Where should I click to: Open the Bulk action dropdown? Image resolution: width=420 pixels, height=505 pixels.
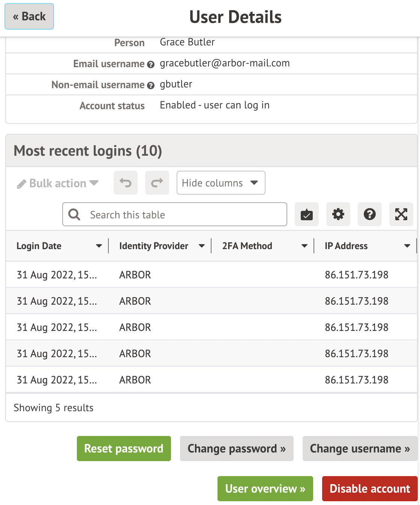click(58, 183)
